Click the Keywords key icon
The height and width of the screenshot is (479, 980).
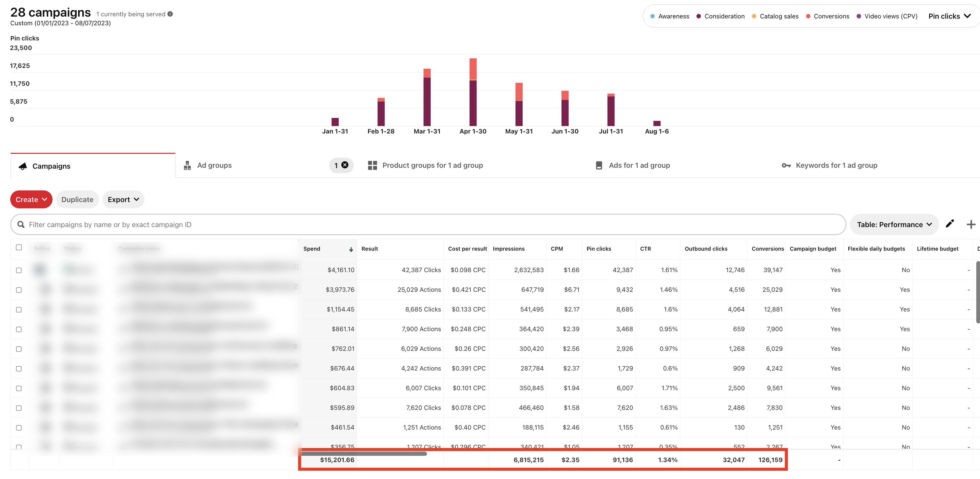[x=786, y=165]
